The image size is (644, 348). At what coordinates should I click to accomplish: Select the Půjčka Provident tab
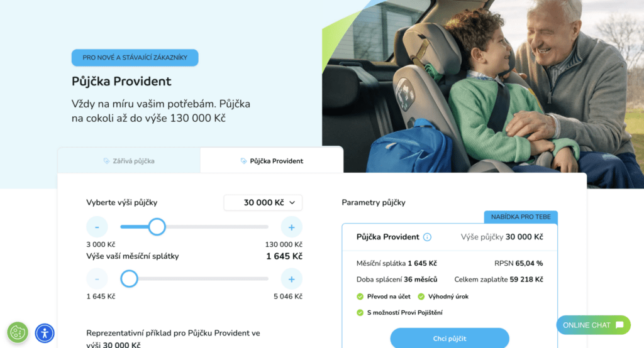click(x=272, y=161)
